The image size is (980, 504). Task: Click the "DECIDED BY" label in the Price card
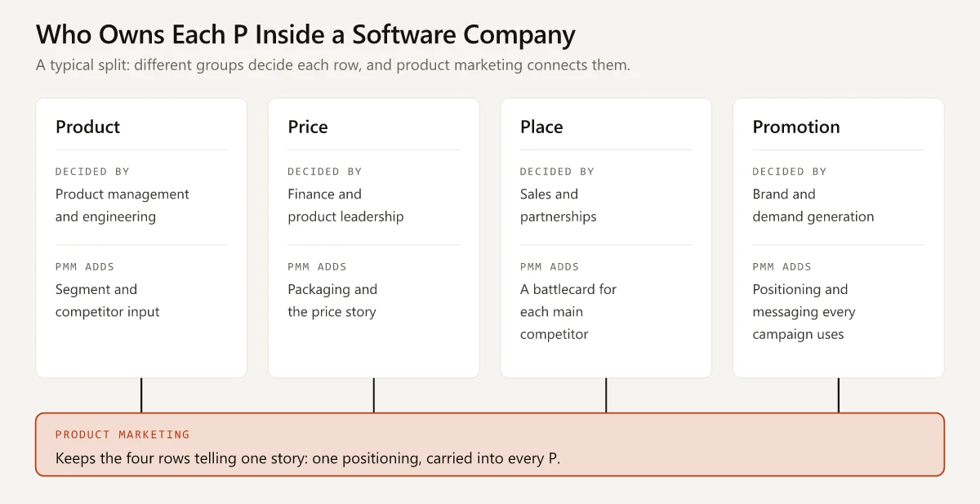click(x=324, y=172)
